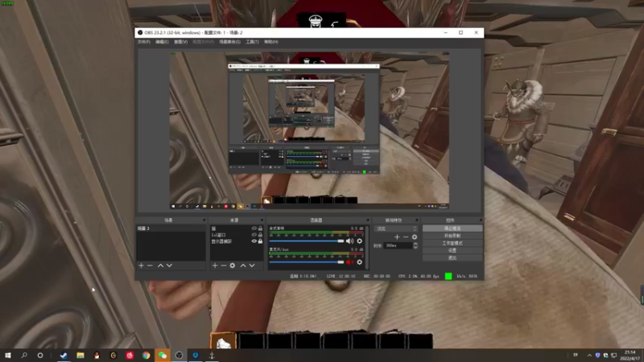This screenshot has height=362, width=644.
Task: Open the Help menu in OBS
Action: pyautogui.click(x=271, y=42)
